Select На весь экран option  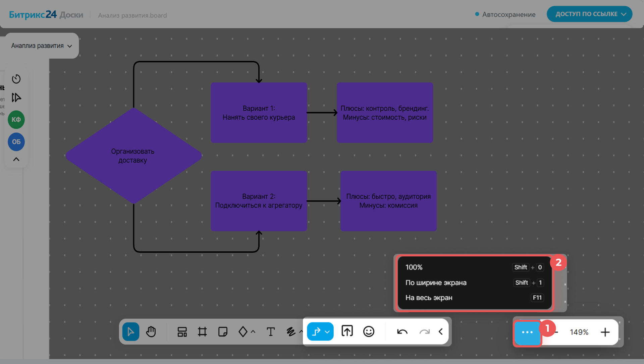[429, 298]
